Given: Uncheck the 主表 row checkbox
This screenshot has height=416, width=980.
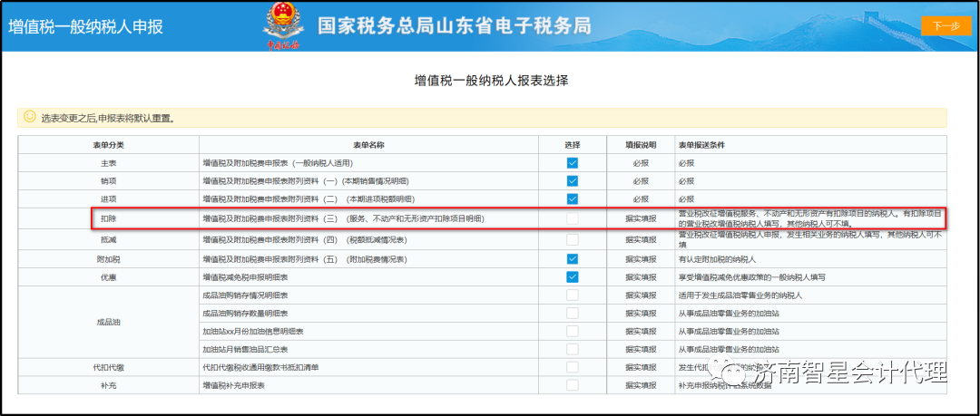Looking at the screenshot, I should [x=573, y=163].
